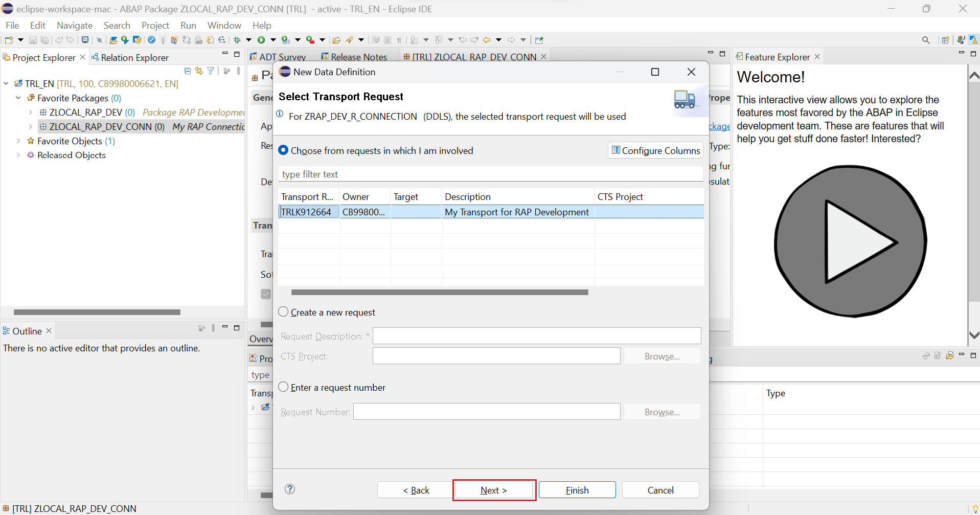The height and width of the screenshot is (515, 980).
Task: Click the Run with coverage toolbar icon
Action: (286, 40)
